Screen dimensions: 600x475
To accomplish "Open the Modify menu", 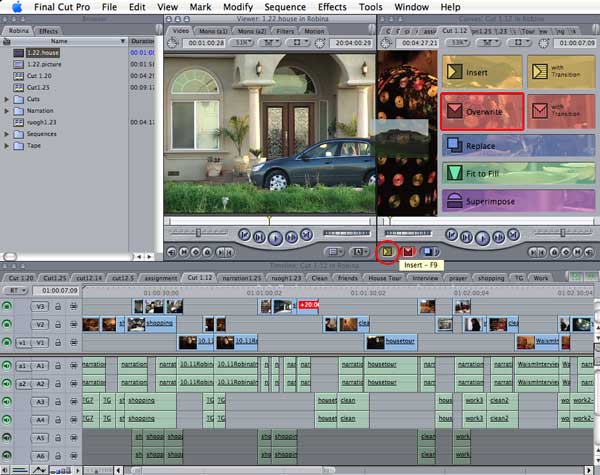I will (238, 7).
